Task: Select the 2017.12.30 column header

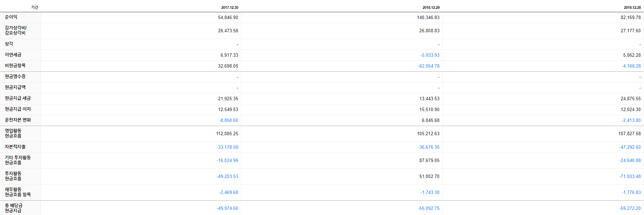Action: click(x=230, y=7)
